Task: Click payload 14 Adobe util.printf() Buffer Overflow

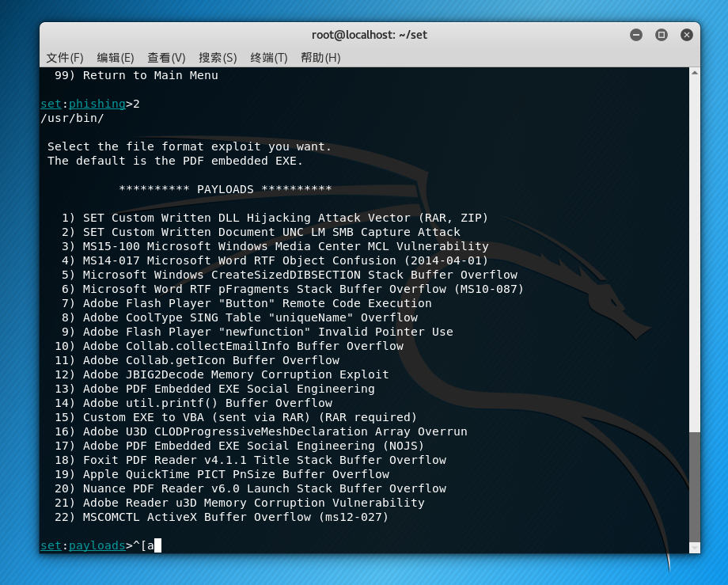Action: (x=193, y=403)
